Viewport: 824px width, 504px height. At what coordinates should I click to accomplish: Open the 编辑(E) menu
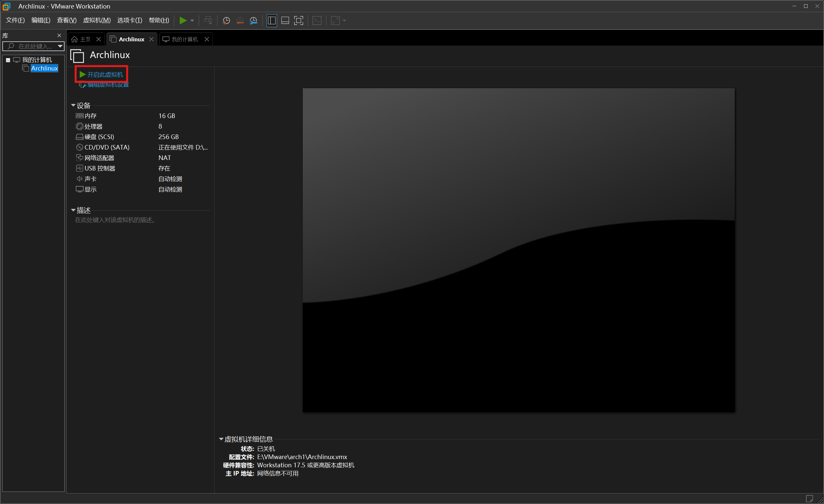tap(41, 20)
